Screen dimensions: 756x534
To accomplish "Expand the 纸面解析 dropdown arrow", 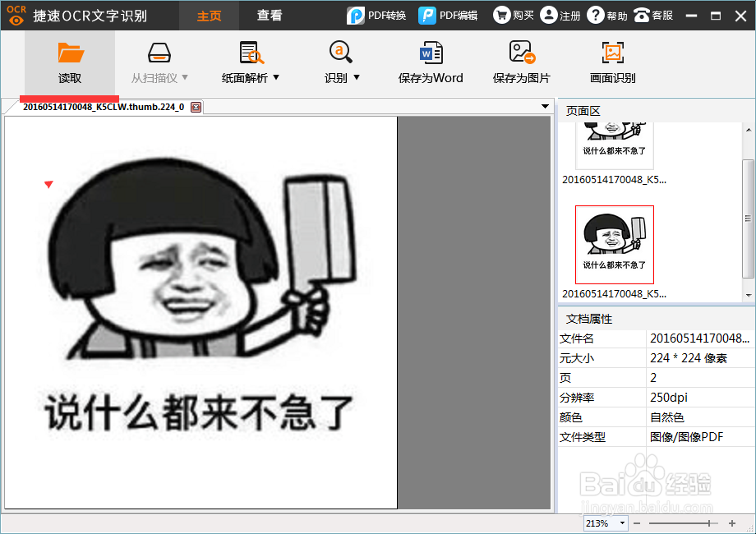I will point(276,77).
